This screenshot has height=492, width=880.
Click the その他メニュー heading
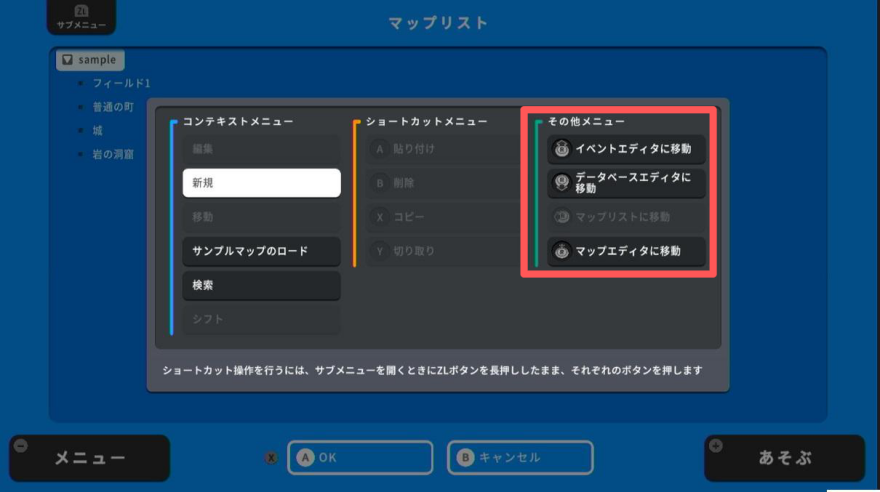(586, 121)
